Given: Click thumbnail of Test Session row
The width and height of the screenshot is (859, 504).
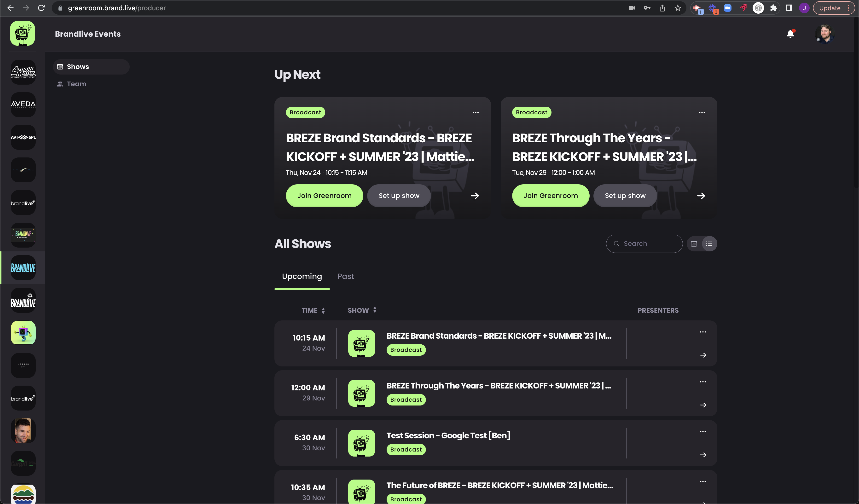Looking at the screenshot, I should (x=361, y=443).
